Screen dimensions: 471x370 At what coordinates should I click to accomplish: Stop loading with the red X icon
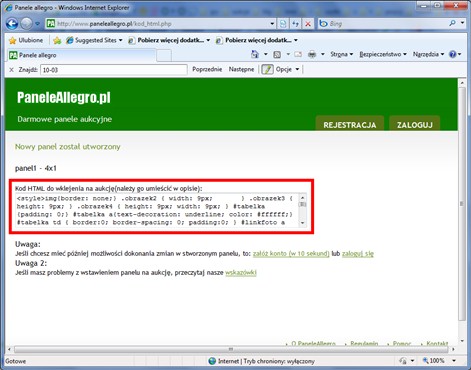click(308, 24)
